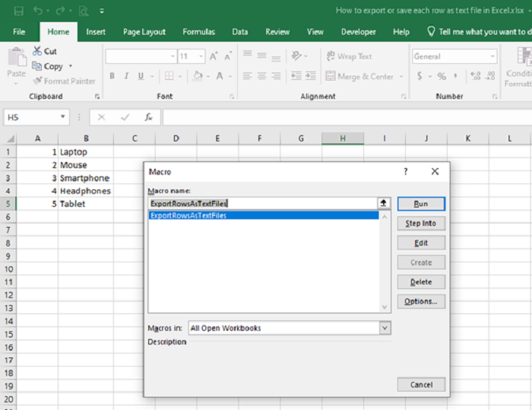Click the Save icon in Quick Access Toolbar

click(17, 11)
